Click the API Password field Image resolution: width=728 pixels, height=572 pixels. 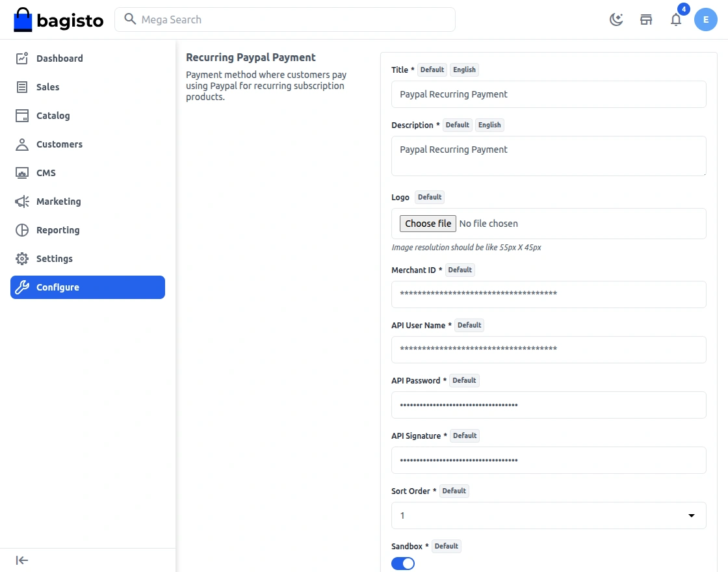click(x=549, y=405)
